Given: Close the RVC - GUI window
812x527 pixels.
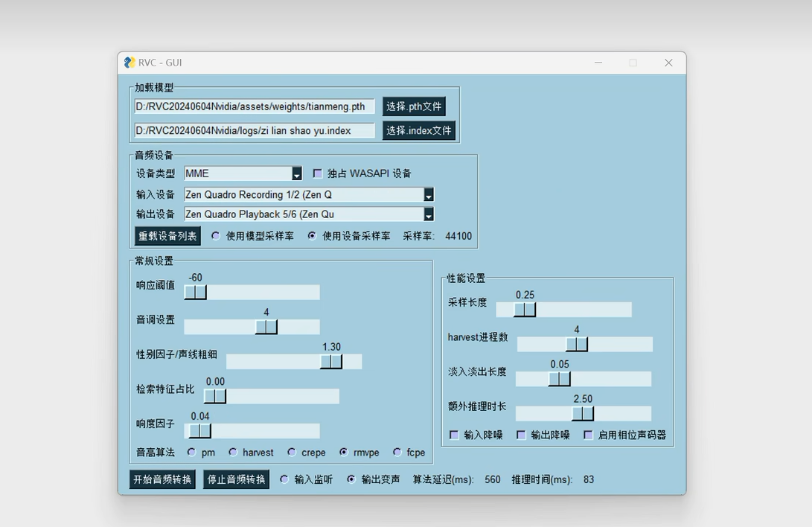Looking at the screenshot, I should [x=668, y=63].
